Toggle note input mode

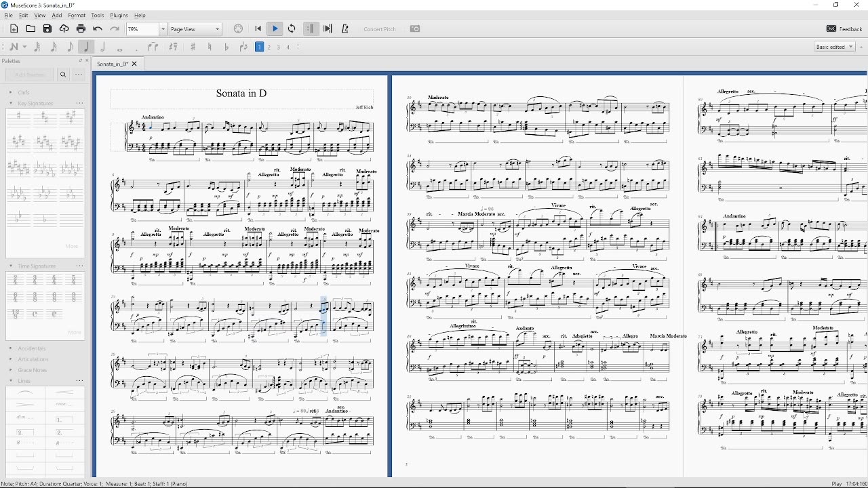point(14,47)
